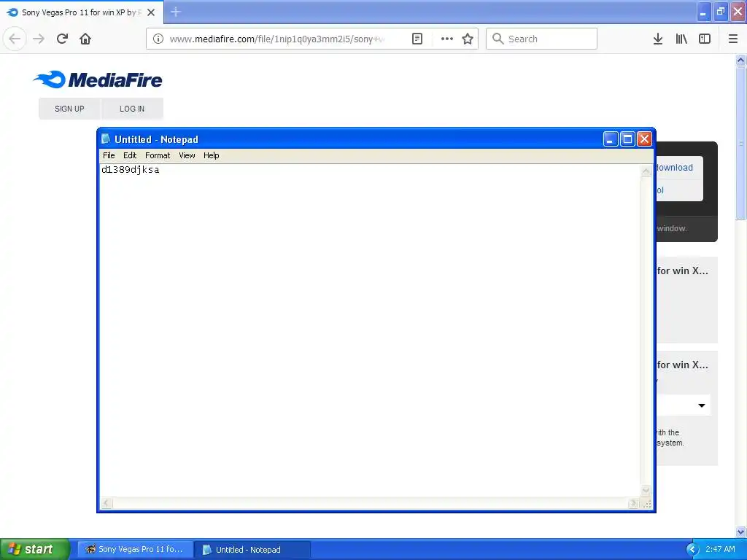Viewport: 747px width, 560px height.
Task: Click Notepad horizontal scrollbar right arrow
Action: [x=633, y=503]
